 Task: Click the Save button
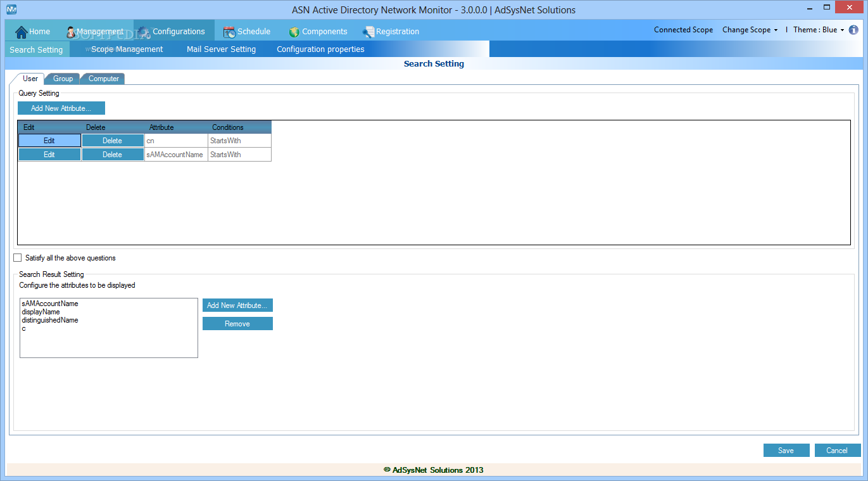pyautogui.click(x=786, y=451)
